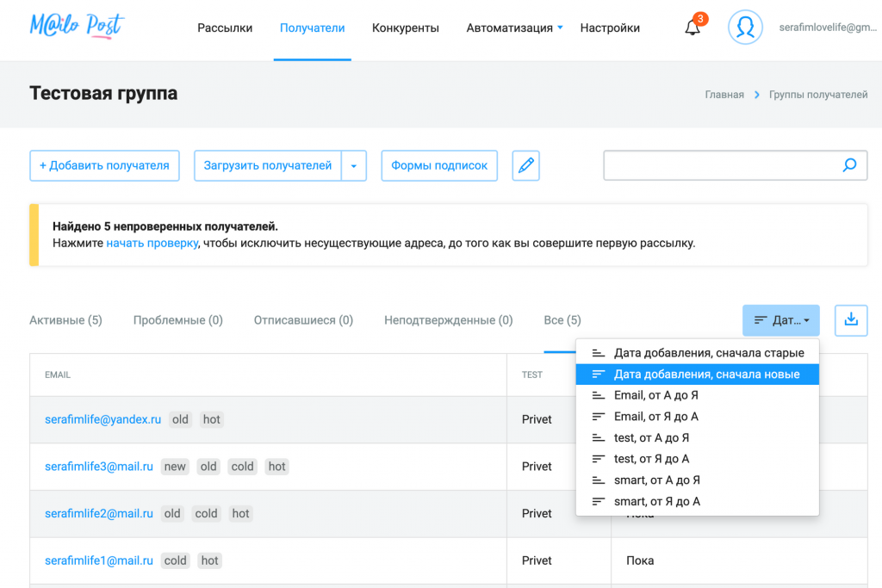Viewport: 882px width, 588px height.
Task: Sort by smart, от А до Я
Action: point(698,480)
